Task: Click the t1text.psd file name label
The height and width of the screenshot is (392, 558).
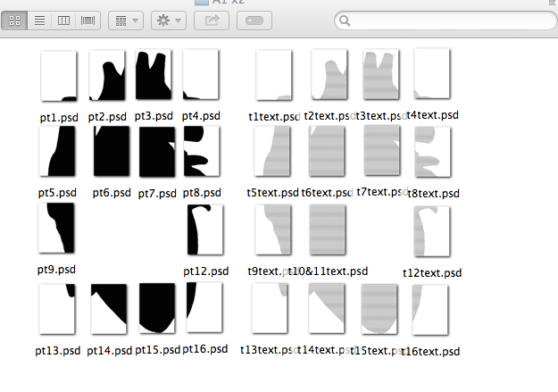Action: [x=274, y=117]
